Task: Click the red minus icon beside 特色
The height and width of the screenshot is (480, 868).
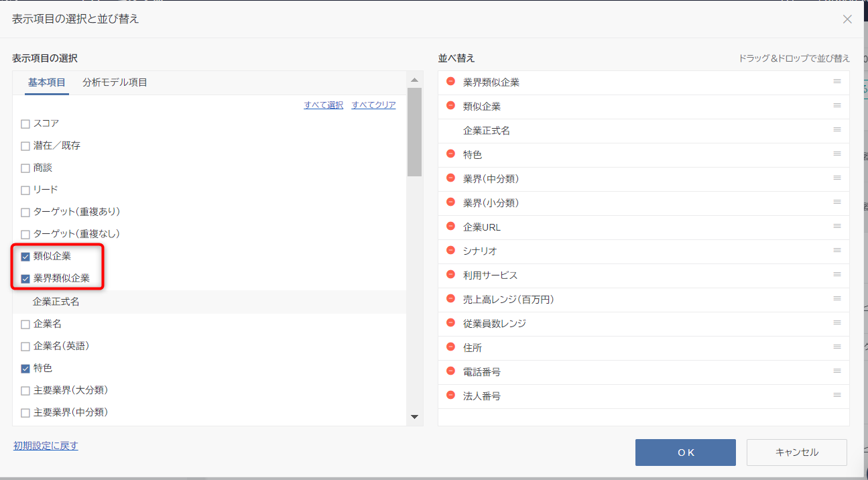Action: [450, 154]
